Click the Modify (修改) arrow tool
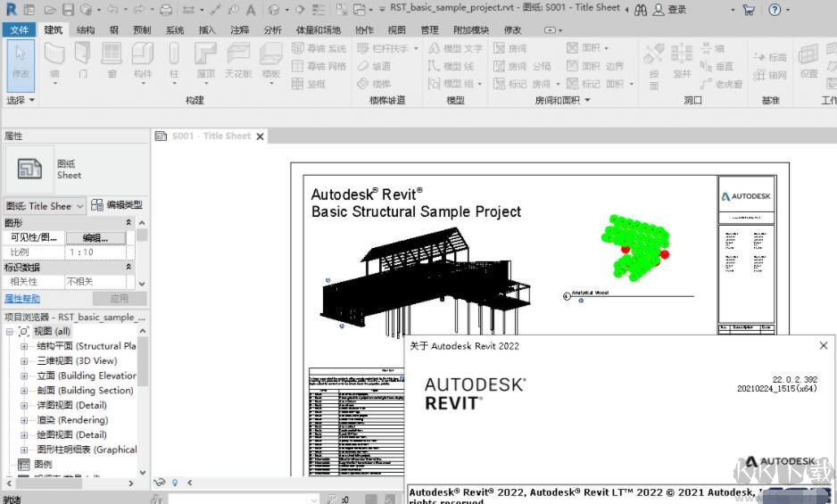Screen dimensions: 837x504 [20, 59]
